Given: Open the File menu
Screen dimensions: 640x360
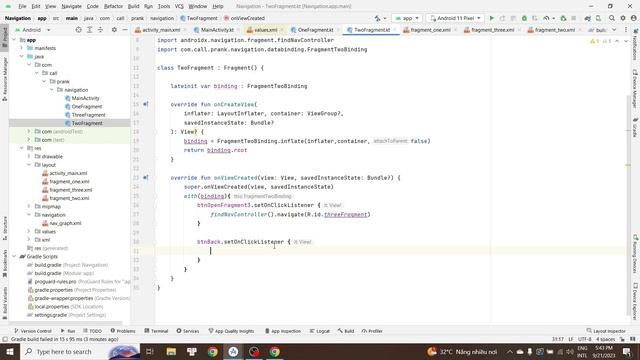Looking at the screenshot, I should (22, 7).
